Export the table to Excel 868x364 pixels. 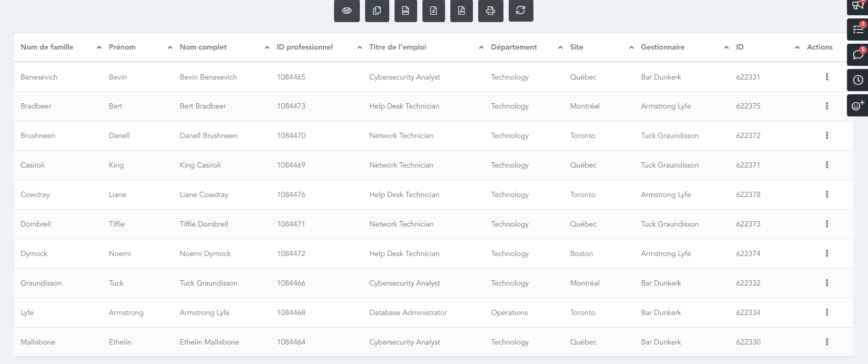pos(433,11)
